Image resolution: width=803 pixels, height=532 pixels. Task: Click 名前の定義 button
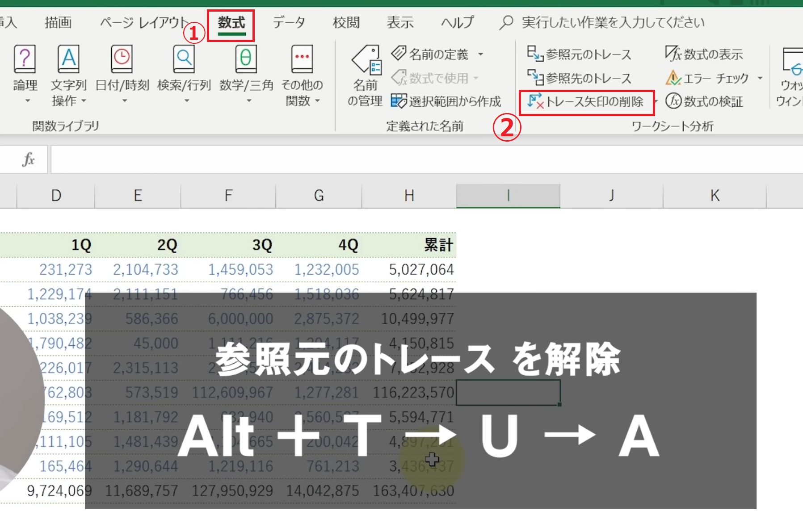pyautogui.click(x=429, y=54)
